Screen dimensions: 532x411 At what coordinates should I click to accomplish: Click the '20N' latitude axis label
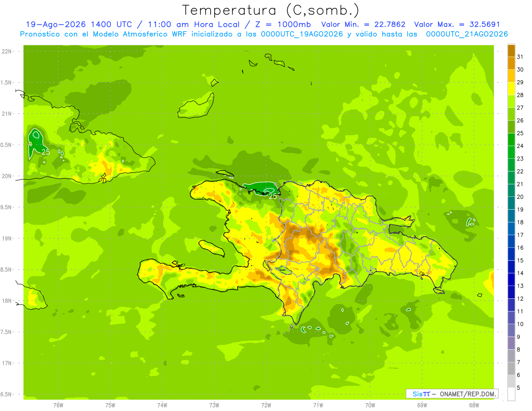[7, 176]
